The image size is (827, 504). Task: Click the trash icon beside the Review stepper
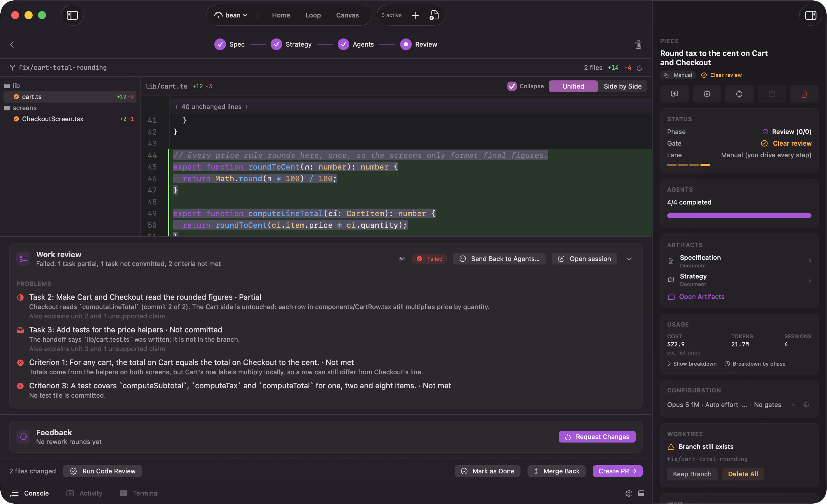[638, 44]
